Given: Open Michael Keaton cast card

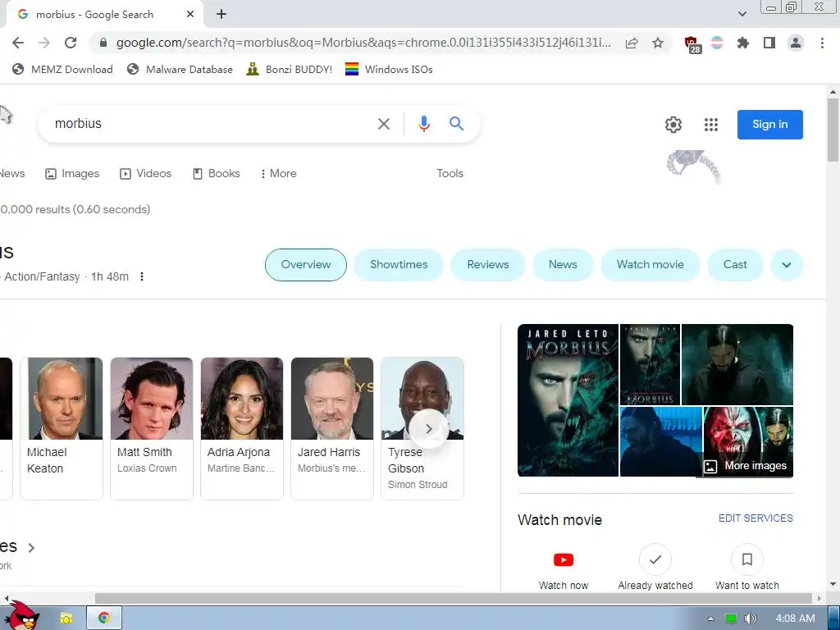Looking at the screenshot, I should click(61, 428).
